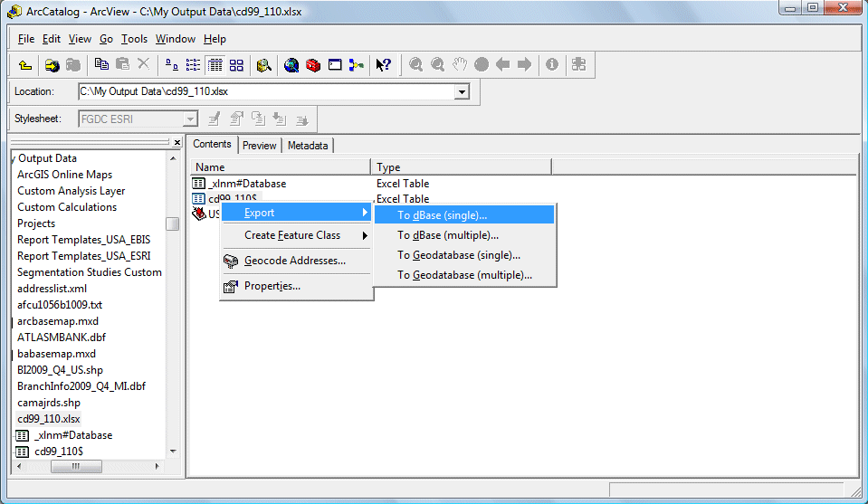
Task: Click Disconnect from Folder toolbar icon
Action: pos(73,65)
